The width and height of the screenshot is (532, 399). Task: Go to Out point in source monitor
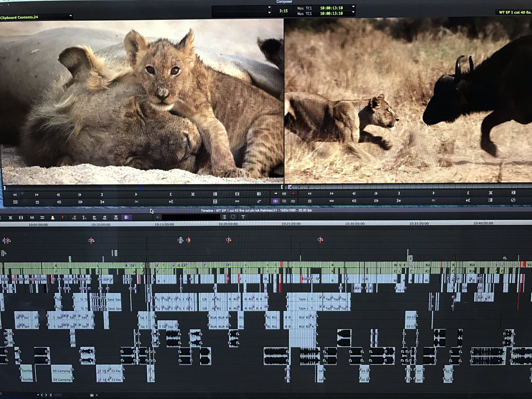(x=171, y=201)
